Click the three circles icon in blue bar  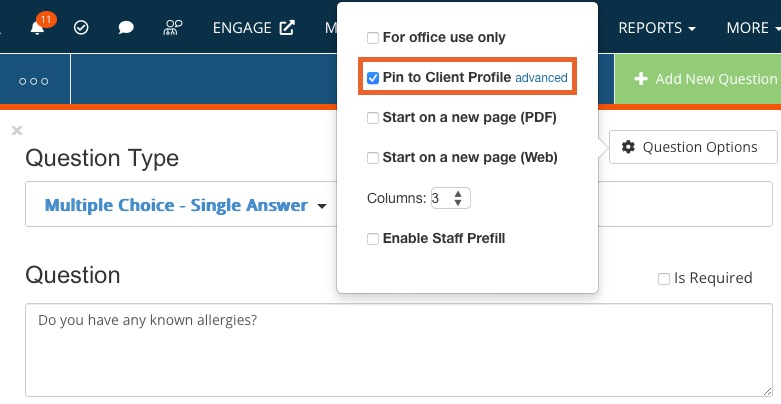click(x=34, y=81)
